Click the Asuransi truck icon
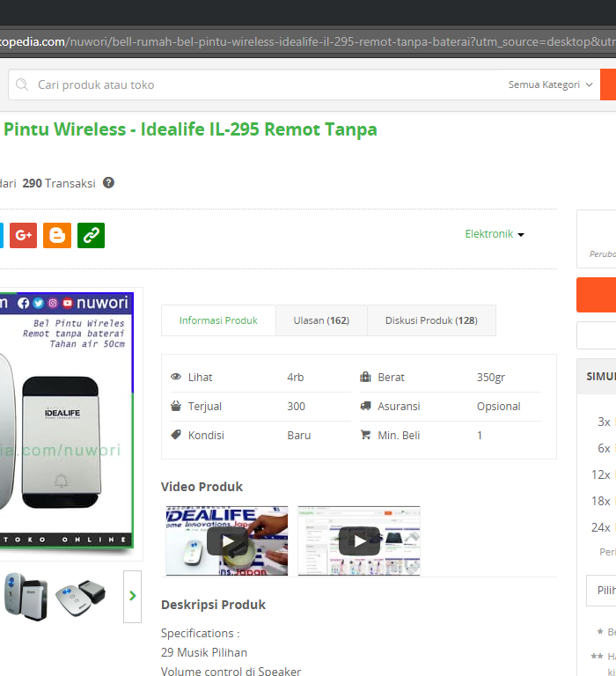The image size is (616, 676). click(365, 406)
